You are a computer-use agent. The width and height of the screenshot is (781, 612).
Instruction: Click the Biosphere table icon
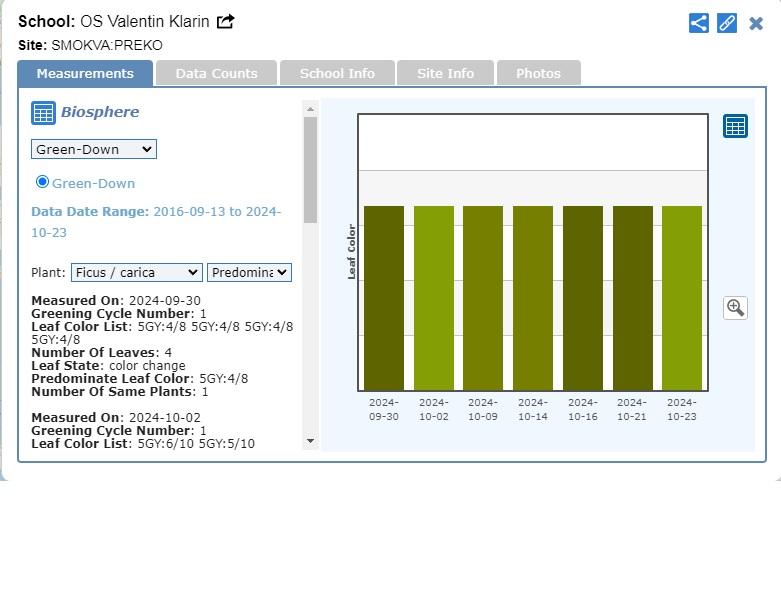(x=43, y=113)
